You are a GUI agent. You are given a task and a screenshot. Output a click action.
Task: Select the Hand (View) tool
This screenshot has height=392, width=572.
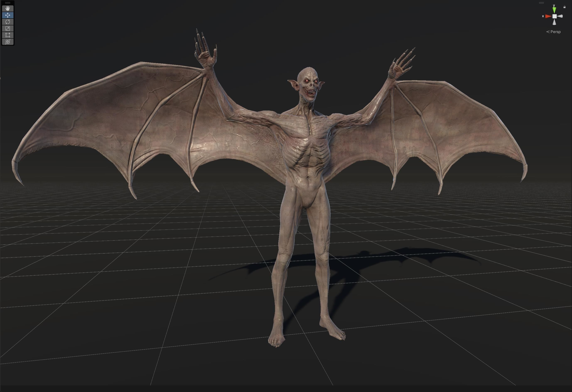(x=8, y=9)
